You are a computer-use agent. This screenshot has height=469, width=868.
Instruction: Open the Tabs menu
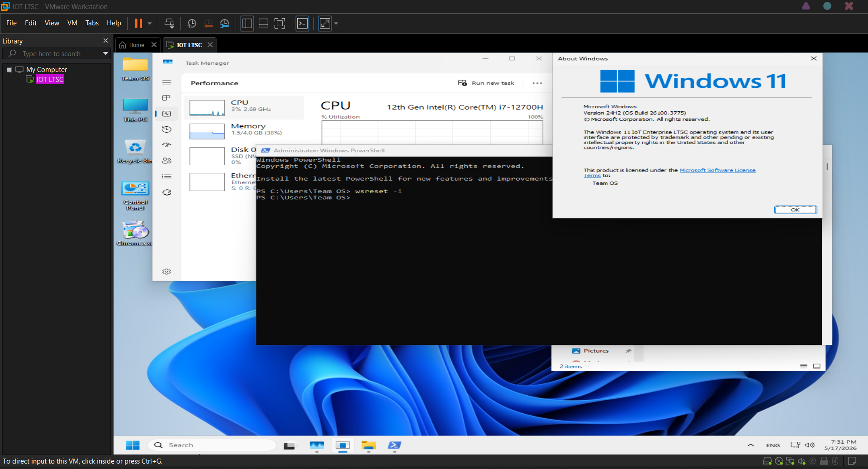tap(92, 23)
